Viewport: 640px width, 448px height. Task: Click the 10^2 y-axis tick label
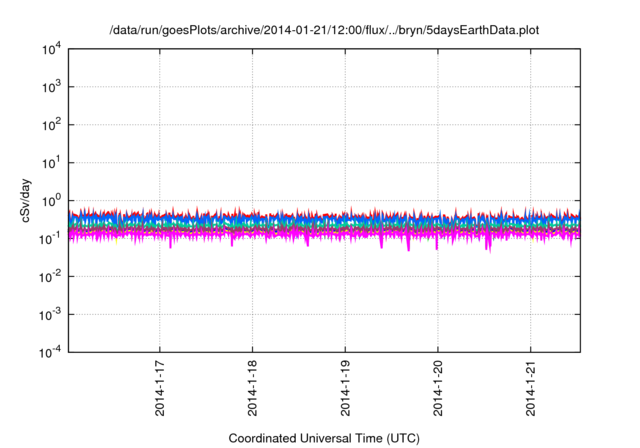tap(51, 125)
